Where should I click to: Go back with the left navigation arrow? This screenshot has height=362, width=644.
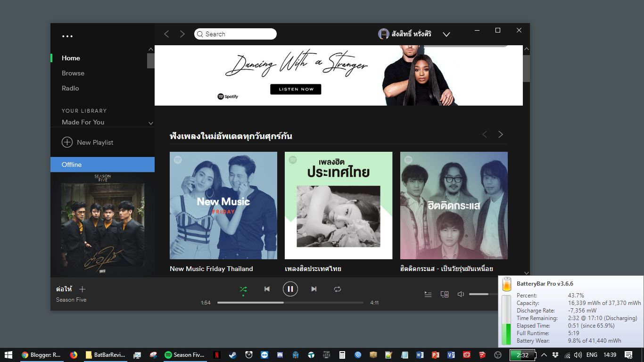coord(166,34)
